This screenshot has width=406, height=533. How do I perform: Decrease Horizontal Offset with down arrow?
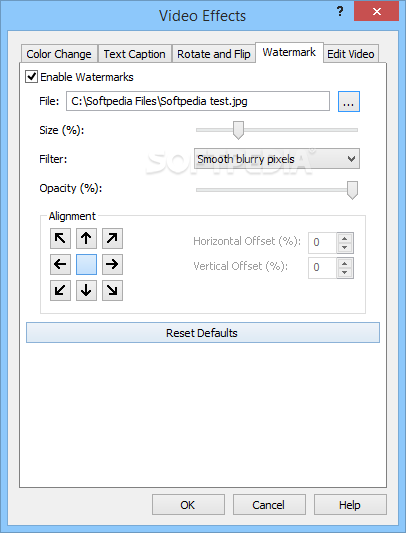(345, 247)
